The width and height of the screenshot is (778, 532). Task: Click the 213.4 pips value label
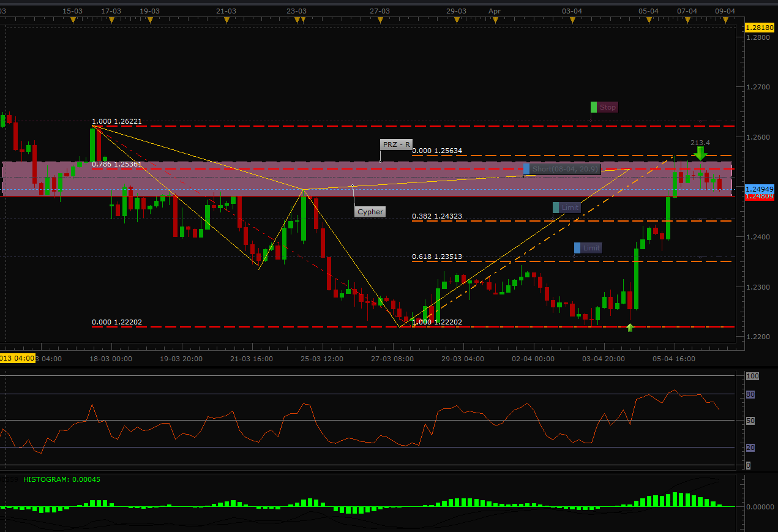700,143
